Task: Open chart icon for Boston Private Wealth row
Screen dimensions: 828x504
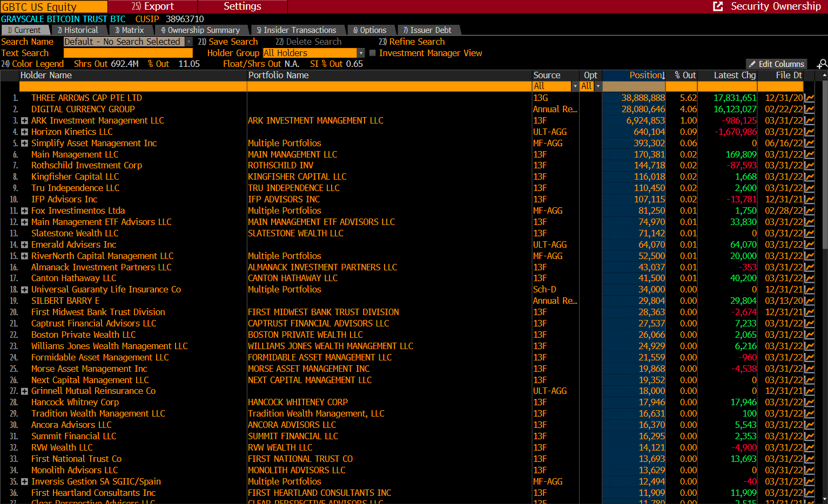Action: click(x=809, y=335)
